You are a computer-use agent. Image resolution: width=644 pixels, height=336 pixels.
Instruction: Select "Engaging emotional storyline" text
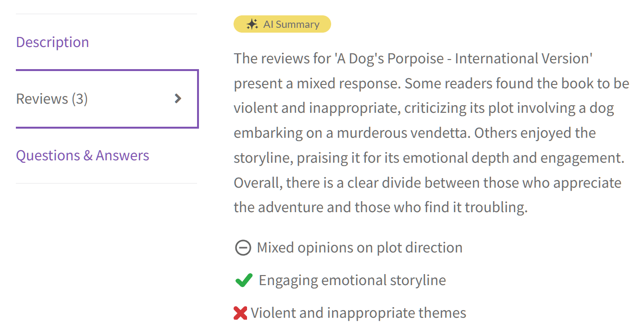pos(352,280)
